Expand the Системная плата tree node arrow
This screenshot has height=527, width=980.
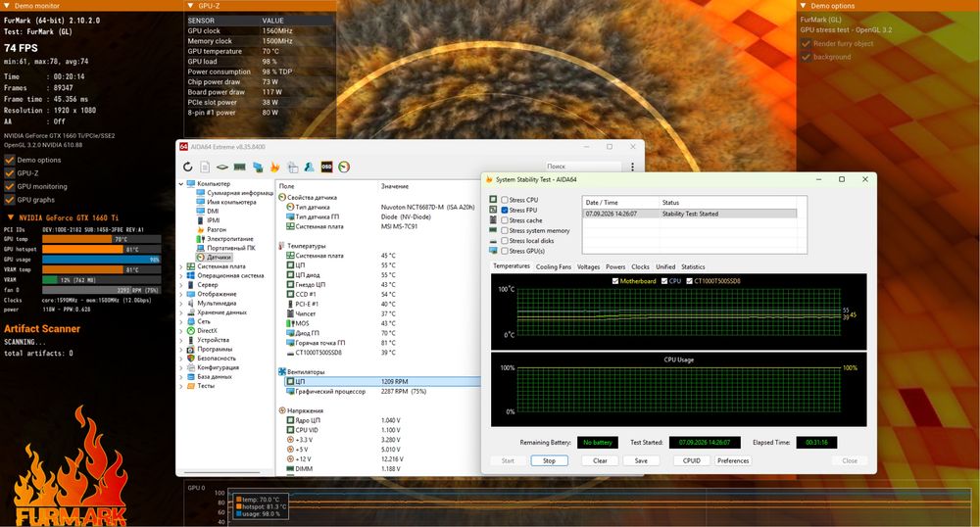(x=181, y=266)
